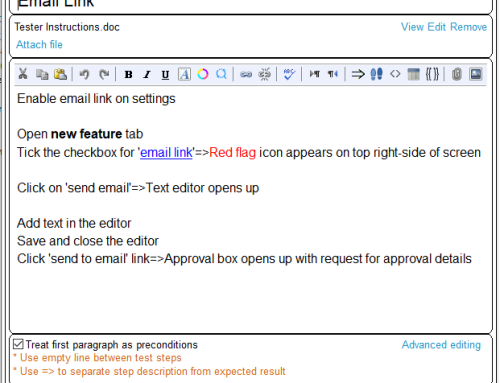Toggle underline formatting
This screenshot has width=500, height=383.
(x=165, y=75)
